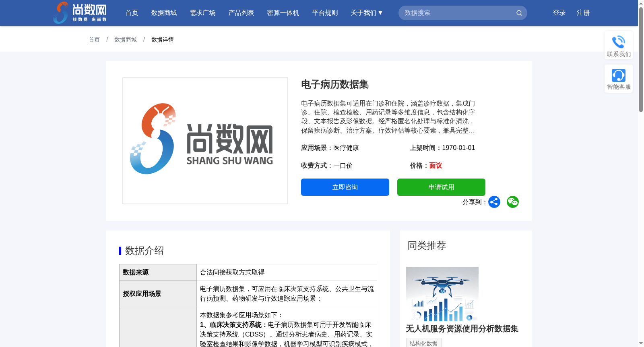Click the 上架时间 1970-01-01 text

tap(442, 148)
